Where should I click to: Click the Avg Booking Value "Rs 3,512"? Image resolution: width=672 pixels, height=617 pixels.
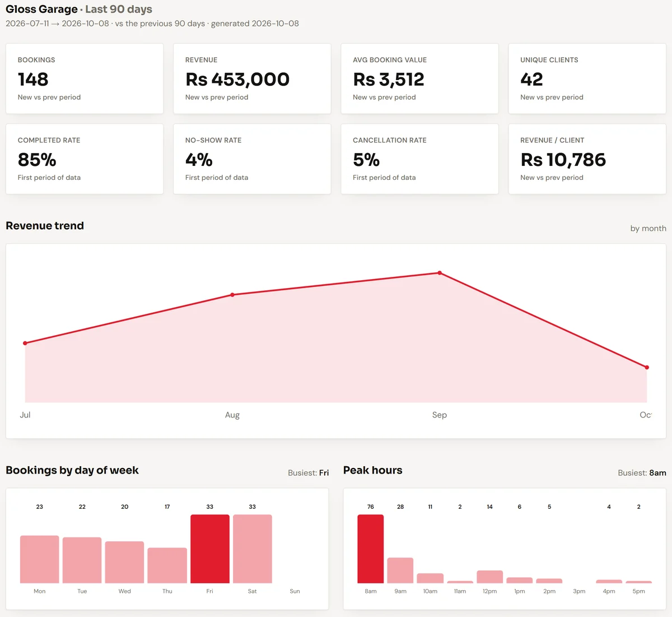coord(389,80)
